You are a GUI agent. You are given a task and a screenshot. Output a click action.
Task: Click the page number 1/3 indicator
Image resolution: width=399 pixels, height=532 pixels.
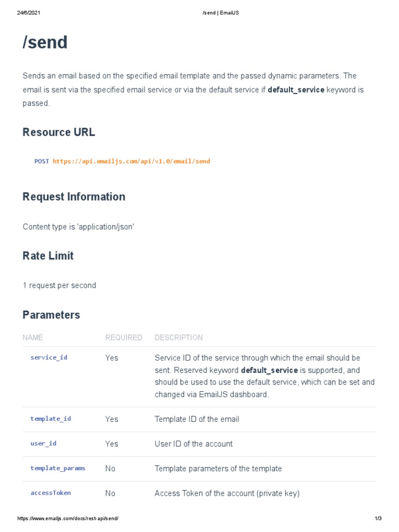point(378,518)
